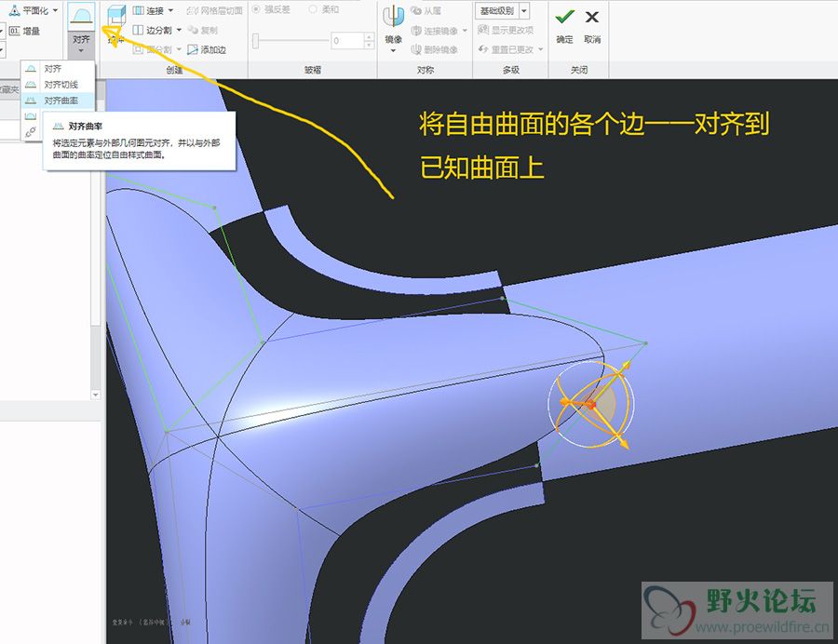Open the 重置已更改 dropdown arrow
The height and width of the screenshot is (644, 838).
pyautogui.click(x=541, y=49)
